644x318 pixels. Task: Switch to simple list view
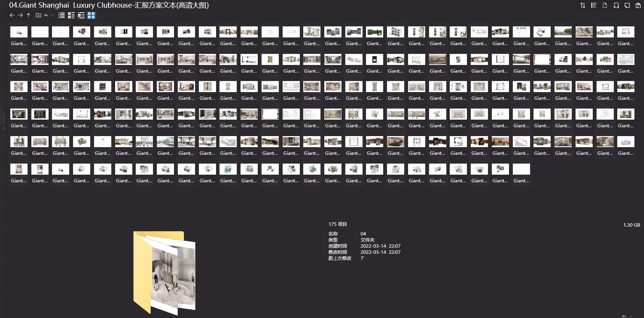[x=61, y=15]
